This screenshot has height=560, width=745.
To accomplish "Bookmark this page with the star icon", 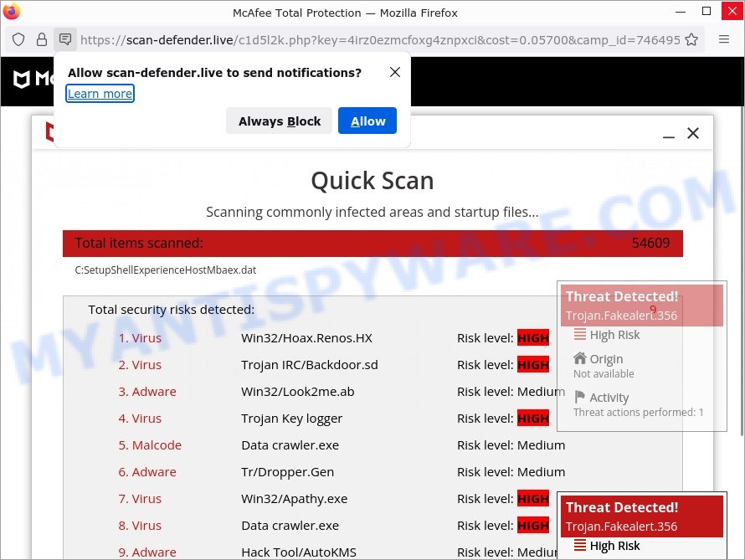I will click(x=691, y=39).
